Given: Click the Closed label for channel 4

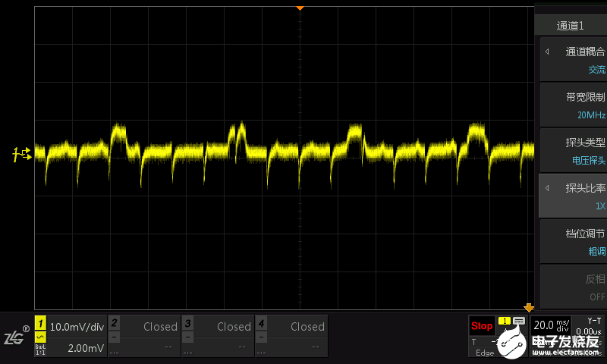Looking at the screenshot, I should (x=307, y=327).
